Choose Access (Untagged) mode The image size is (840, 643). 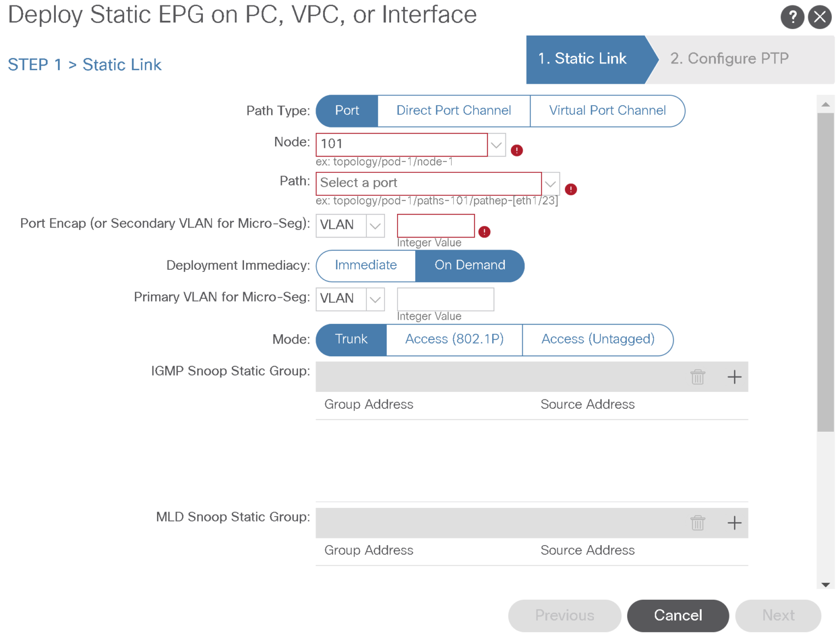(598, 340)
